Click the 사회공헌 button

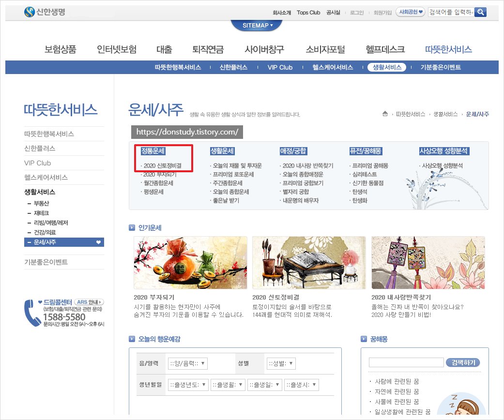click(411, 12)
